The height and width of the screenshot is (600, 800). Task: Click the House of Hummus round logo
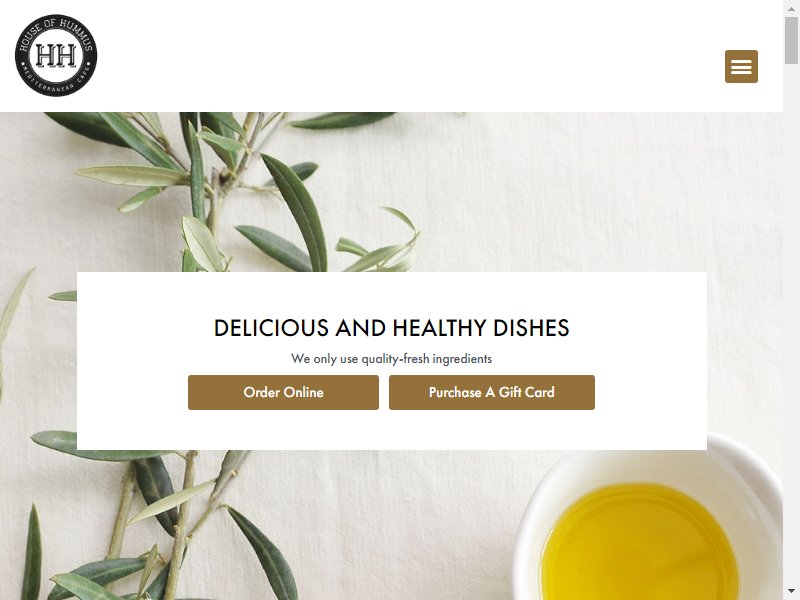[x=56, y=55]
